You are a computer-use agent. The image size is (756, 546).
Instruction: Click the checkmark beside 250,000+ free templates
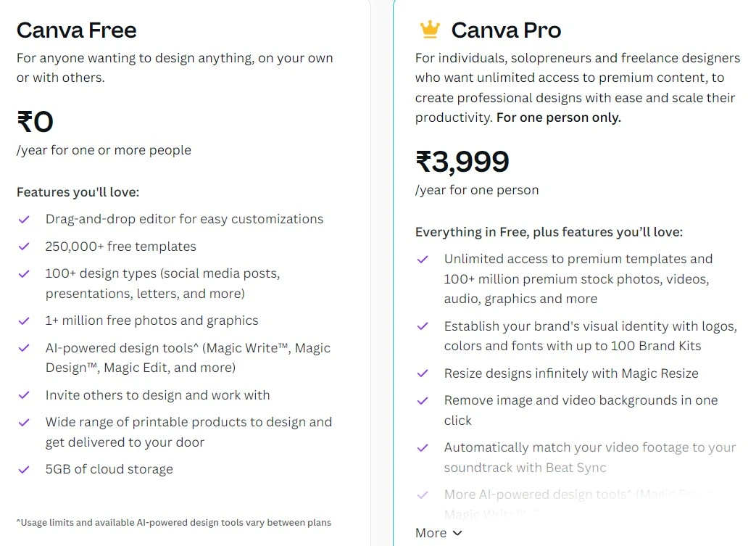[24, 247]
